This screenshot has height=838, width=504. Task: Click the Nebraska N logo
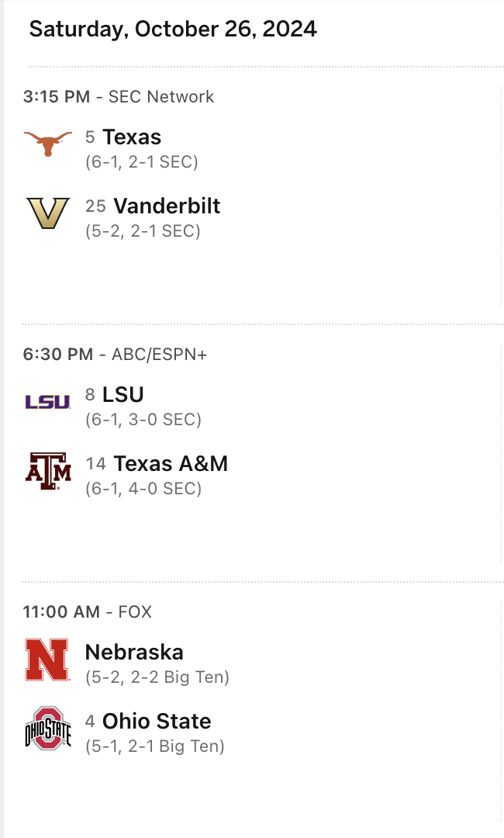47,659
